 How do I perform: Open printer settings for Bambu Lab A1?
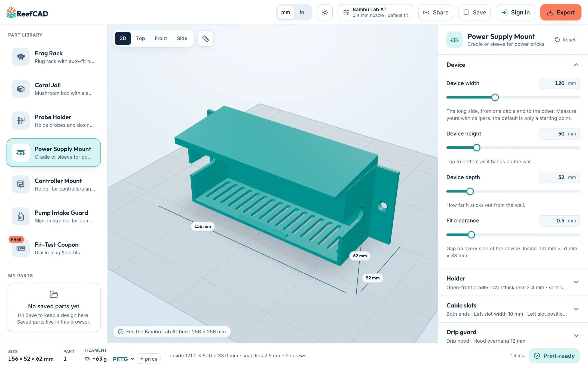[375, 12]
